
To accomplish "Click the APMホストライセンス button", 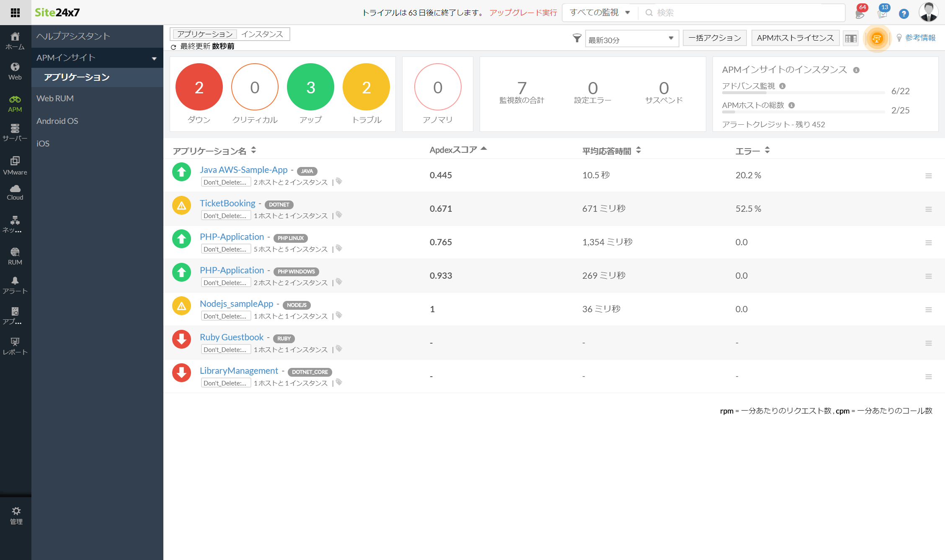I will point(795,37).
